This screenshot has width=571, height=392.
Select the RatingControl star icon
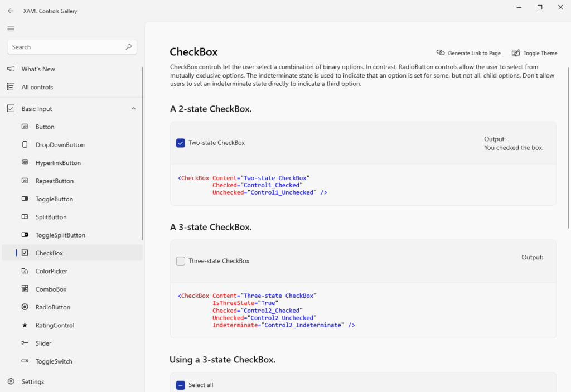click(x=25, y=325)
